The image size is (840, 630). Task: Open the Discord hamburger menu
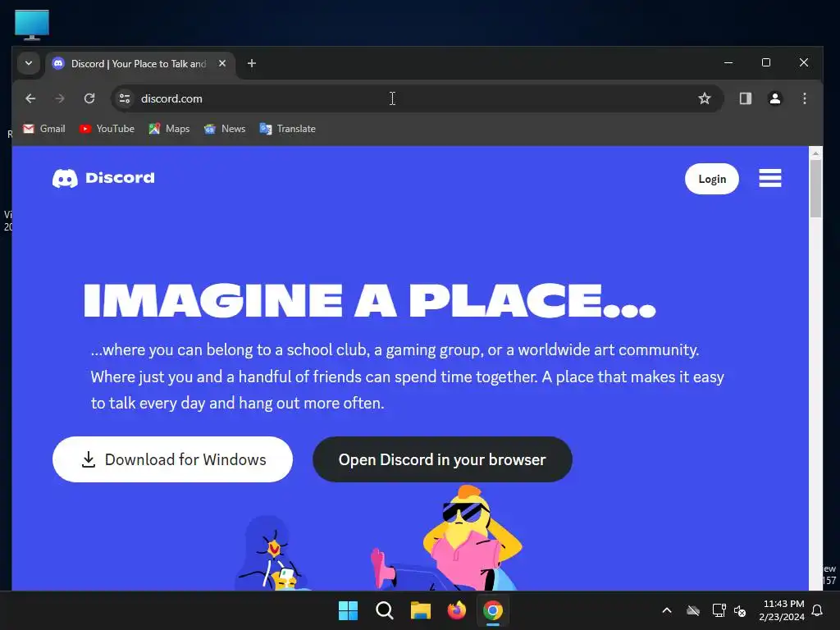[x=769, y=178]
